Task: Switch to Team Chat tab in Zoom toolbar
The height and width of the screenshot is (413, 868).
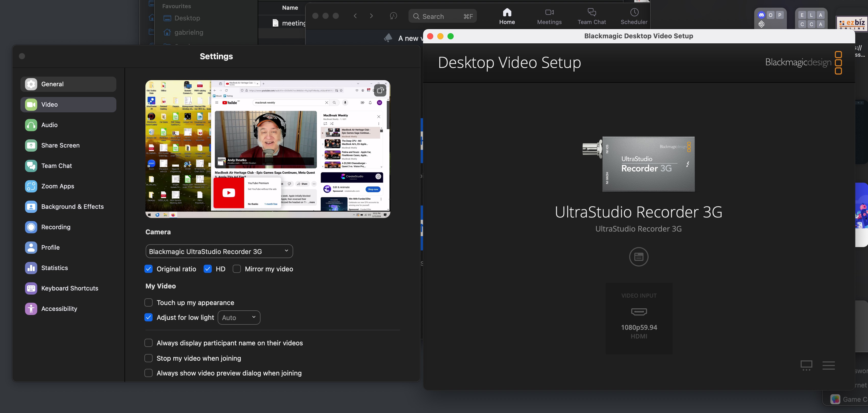Action: [591, 17]
